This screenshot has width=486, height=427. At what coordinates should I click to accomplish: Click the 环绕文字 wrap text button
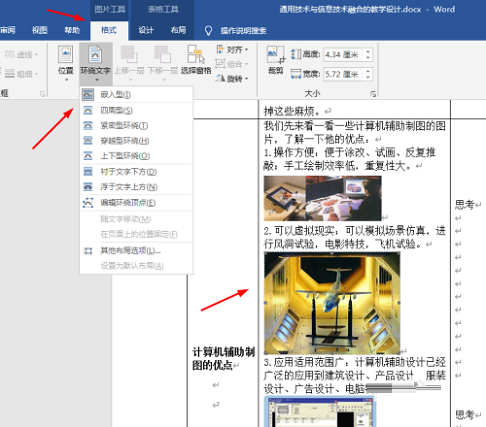tap(96, 63)
